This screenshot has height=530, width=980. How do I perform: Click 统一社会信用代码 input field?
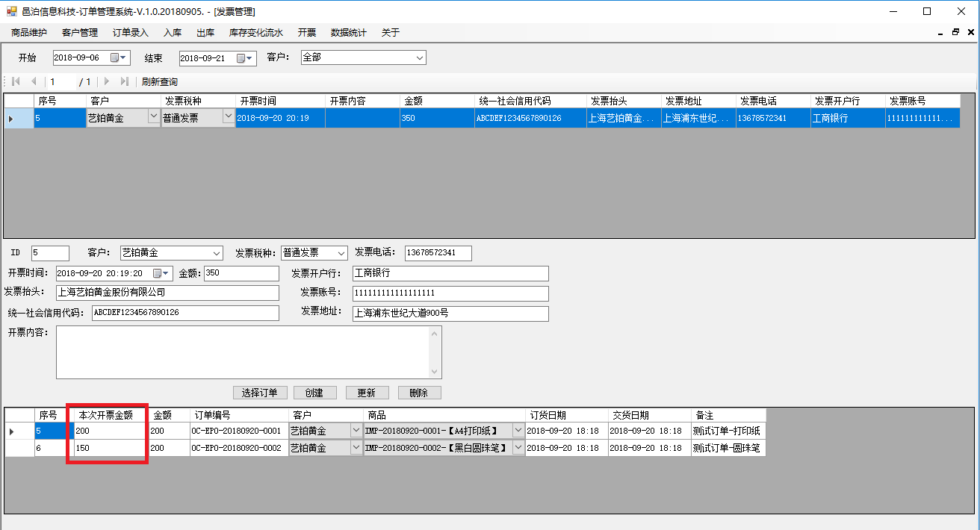(x=185, y=313)
